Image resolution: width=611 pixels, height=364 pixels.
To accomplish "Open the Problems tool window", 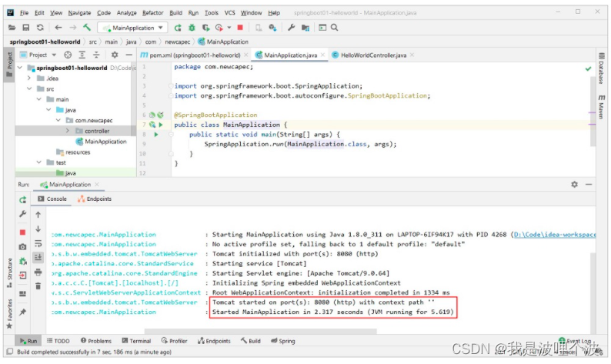I will tap(96, 341).
